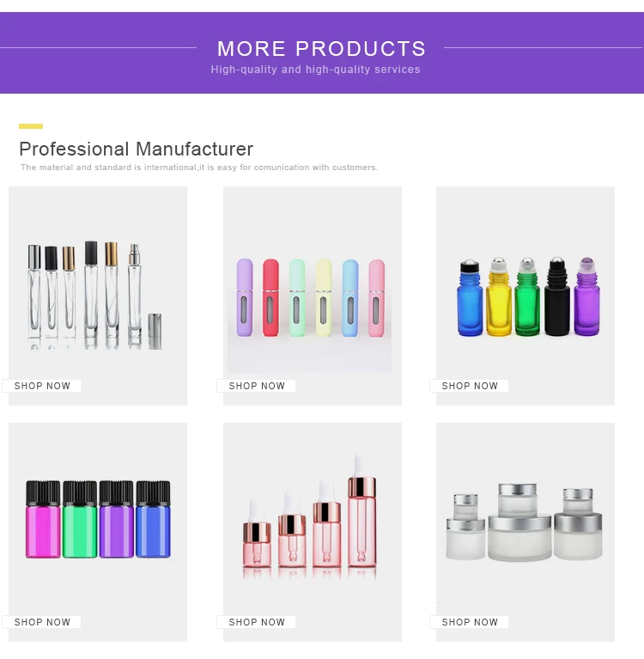Image resolution: width=644 pixels, height=659 pixels.
Task: Select the large center frosted jar
Action: [519, 522]
